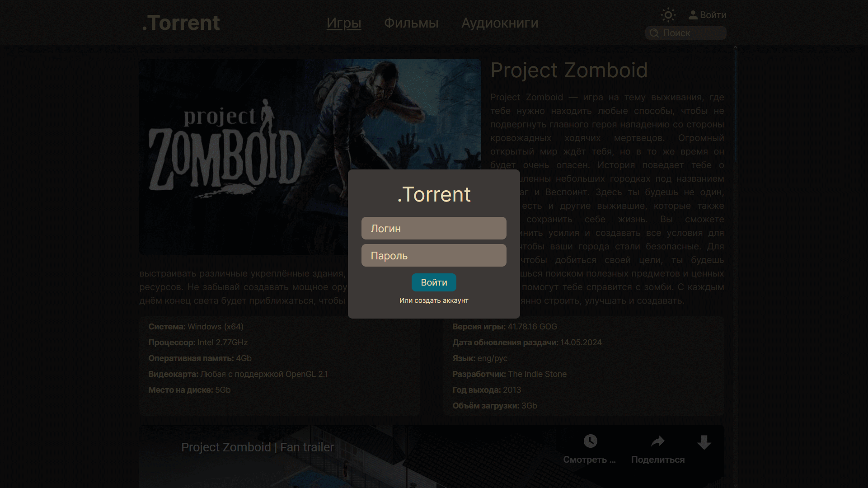This screenshot has width=868, height=488.
Task: Open the Игры tab
Action: pos(344,23)
